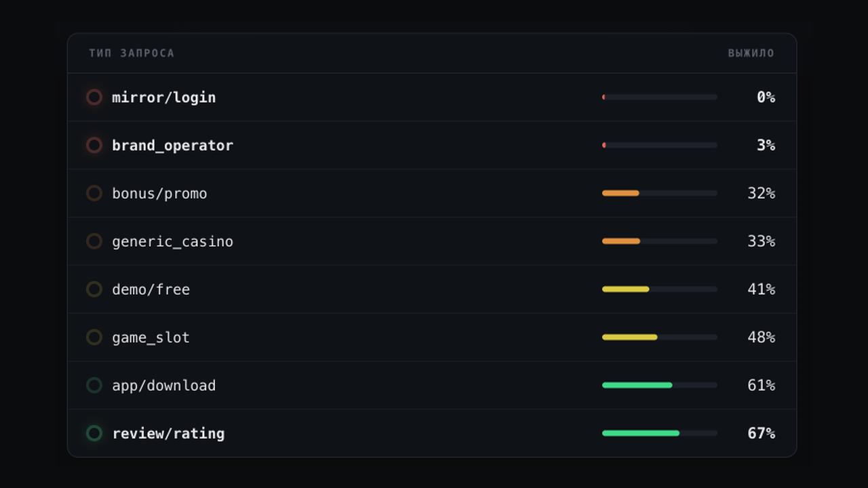Select the ring icon next to bonus/promo
The image size is (868, 488).
click(x=94, y=193)
